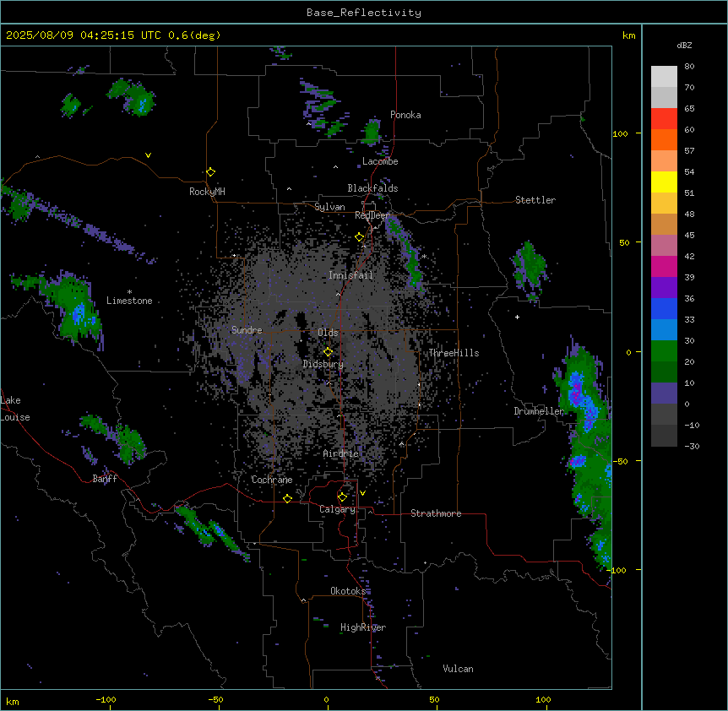Viewport: 728px width, 711px height.
Task: Select the Blackfalds map label
Action: (372, 188)
